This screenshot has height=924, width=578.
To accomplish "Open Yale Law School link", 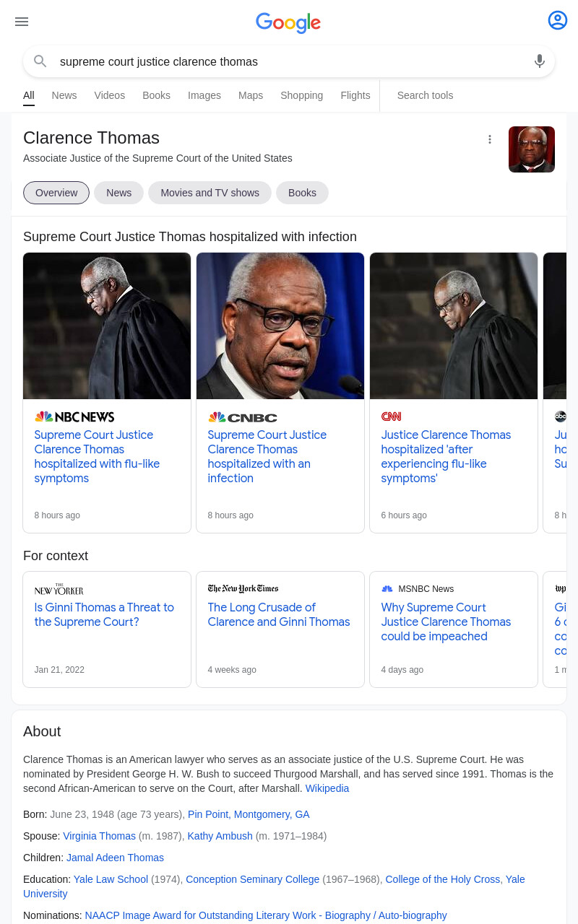I will pyautogui.click(x=111, y=879).
